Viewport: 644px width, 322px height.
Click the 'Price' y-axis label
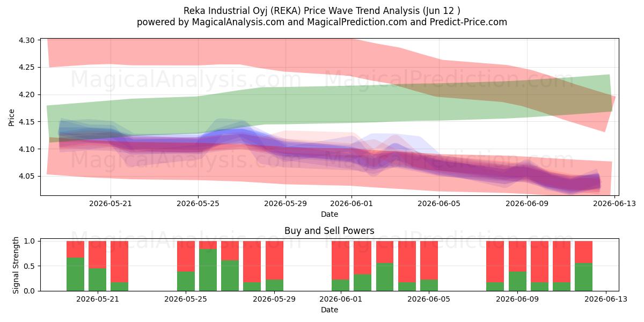point(12,116)
